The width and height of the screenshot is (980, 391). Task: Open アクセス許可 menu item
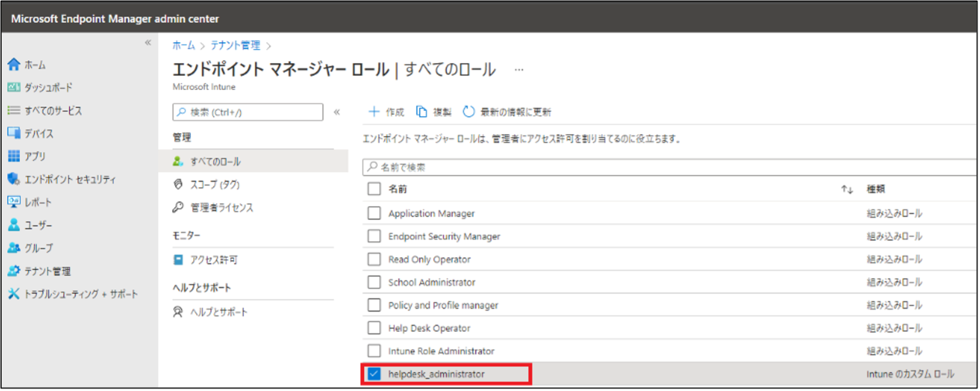[253, 260]
